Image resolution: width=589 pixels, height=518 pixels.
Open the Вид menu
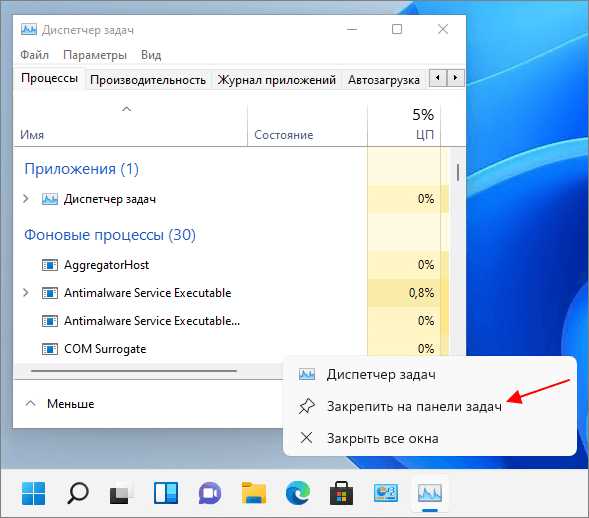(x=151, y=55)
